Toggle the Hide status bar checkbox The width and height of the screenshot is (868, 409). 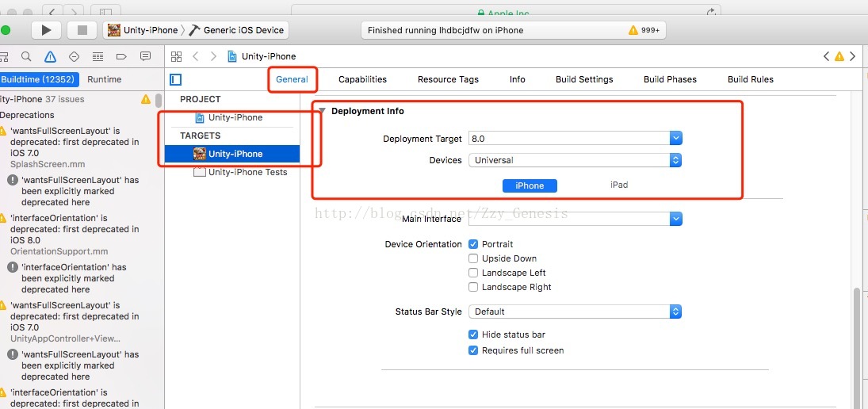point(473,334)
